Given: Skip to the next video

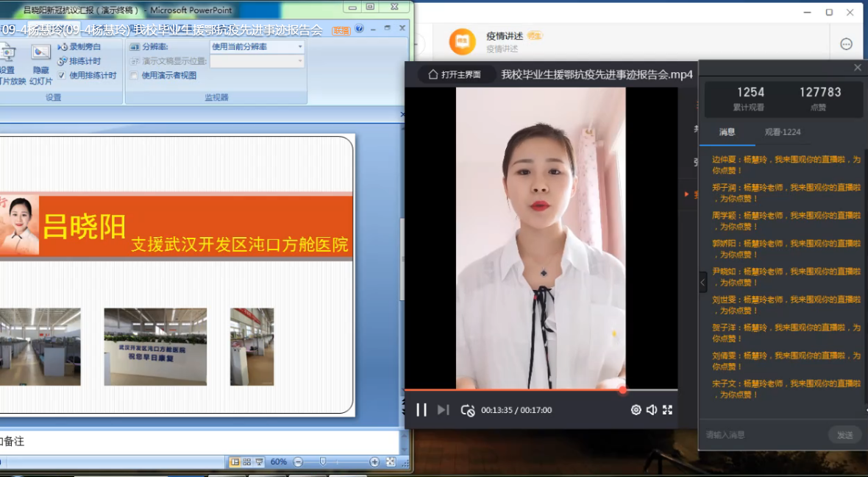Looking at the screenshot, I should (443, 410).
